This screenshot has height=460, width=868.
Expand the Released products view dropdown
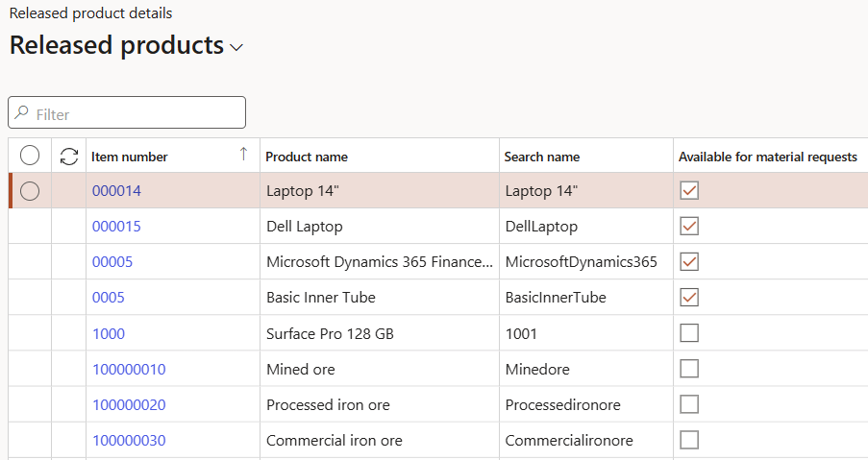[x=236, y=47]
